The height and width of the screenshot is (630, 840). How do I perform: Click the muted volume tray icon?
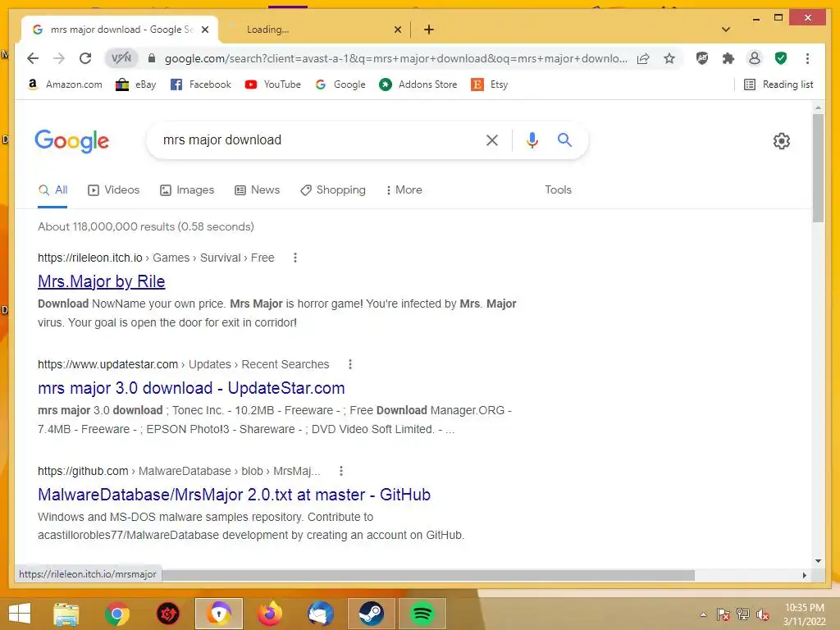[x=763, y=614]
